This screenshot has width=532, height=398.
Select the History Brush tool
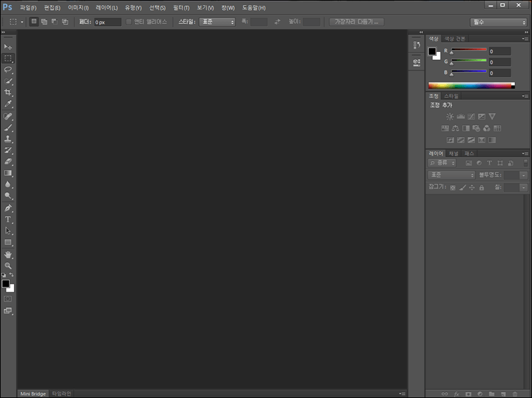[8, 150]
